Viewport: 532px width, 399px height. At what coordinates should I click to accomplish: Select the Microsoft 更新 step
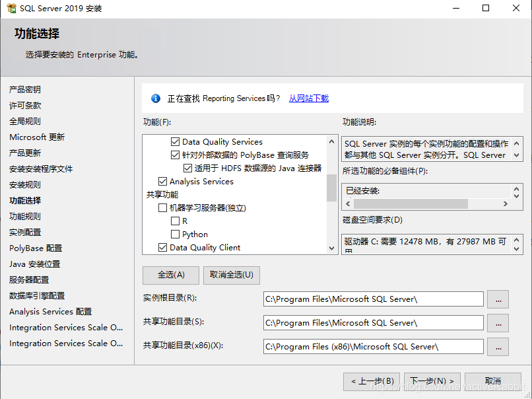point(37,137)
